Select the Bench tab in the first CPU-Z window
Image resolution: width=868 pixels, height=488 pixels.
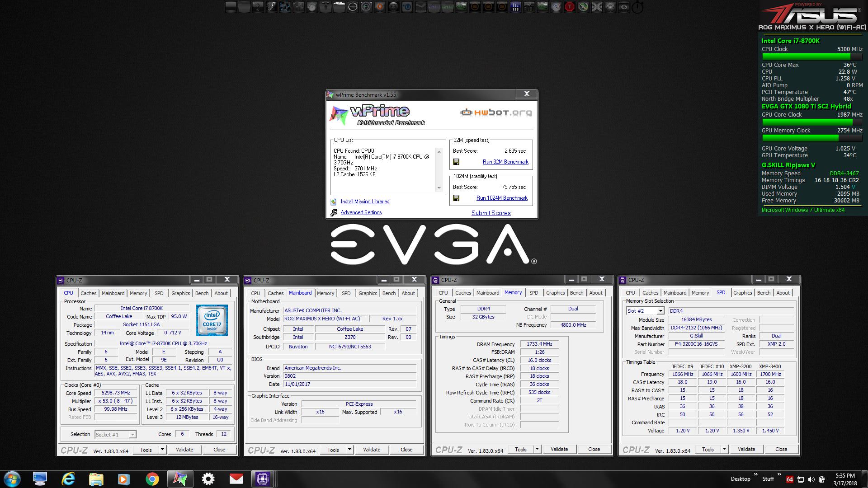pos(202,293)
